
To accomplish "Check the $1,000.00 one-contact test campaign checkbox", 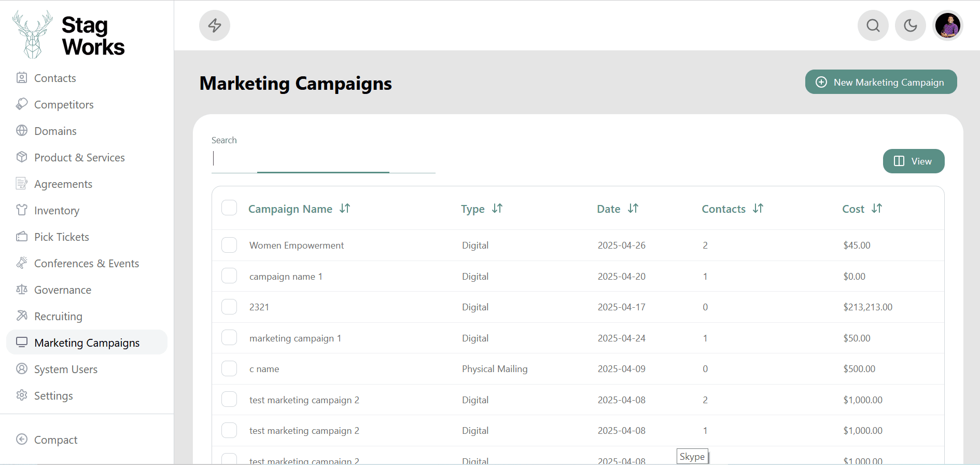I will point(229,430).
